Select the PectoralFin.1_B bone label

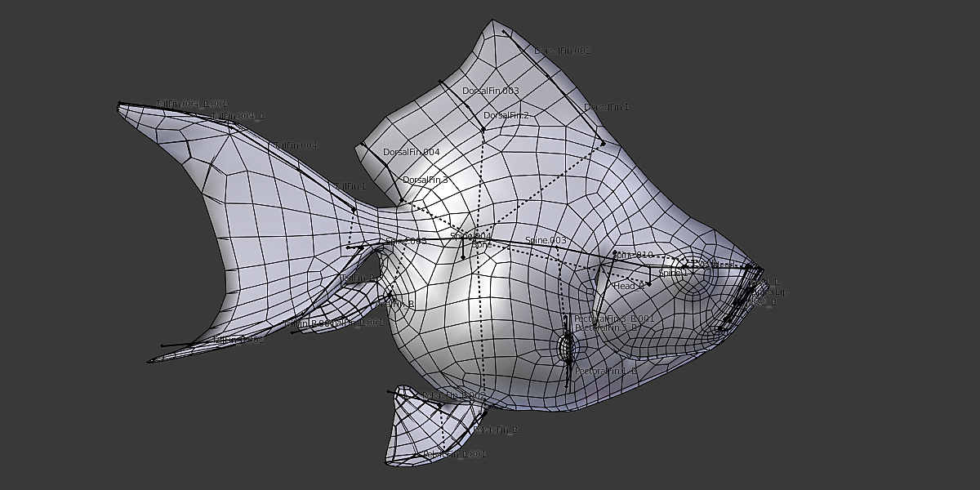(x=606, y=372)
